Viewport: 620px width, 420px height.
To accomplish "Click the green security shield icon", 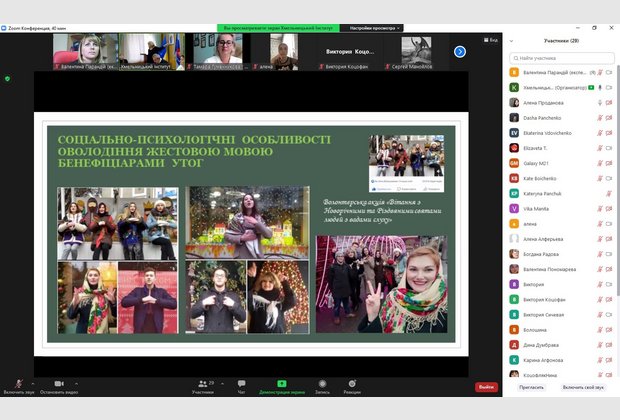I will [9, 78].
